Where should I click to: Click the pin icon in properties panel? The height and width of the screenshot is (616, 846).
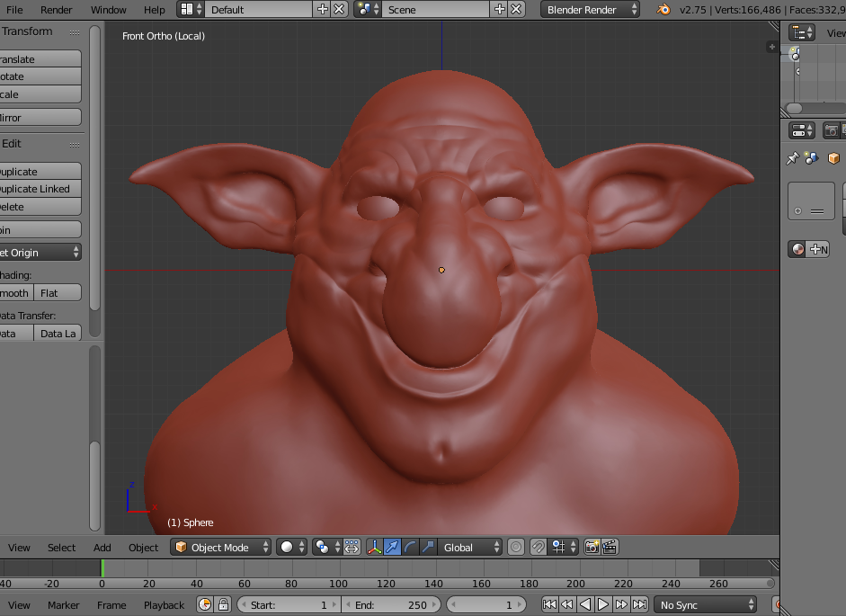point(792,158)
